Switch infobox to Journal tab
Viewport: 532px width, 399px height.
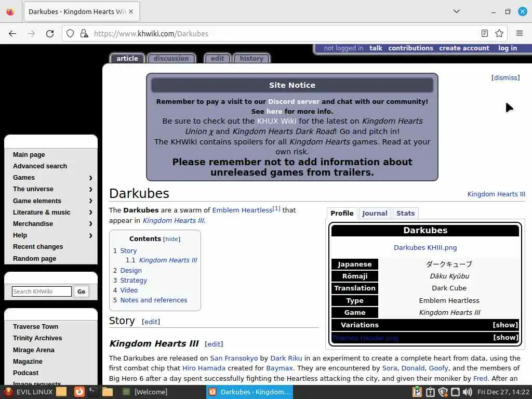[375, 213]
